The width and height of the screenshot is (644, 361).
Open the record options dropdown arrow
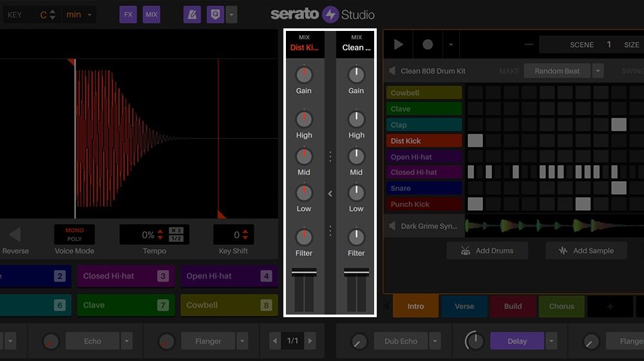click(451, 44)
